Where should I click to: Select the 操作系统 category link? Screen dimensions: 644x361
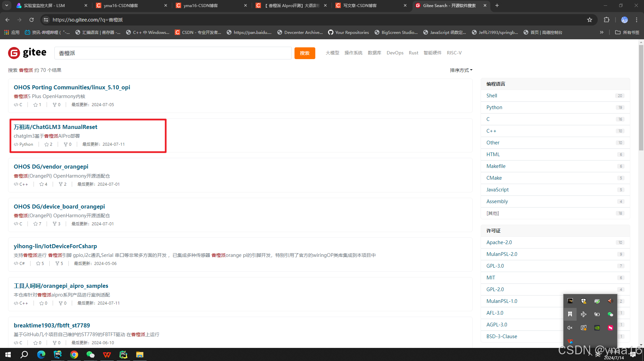click(353, 53)
